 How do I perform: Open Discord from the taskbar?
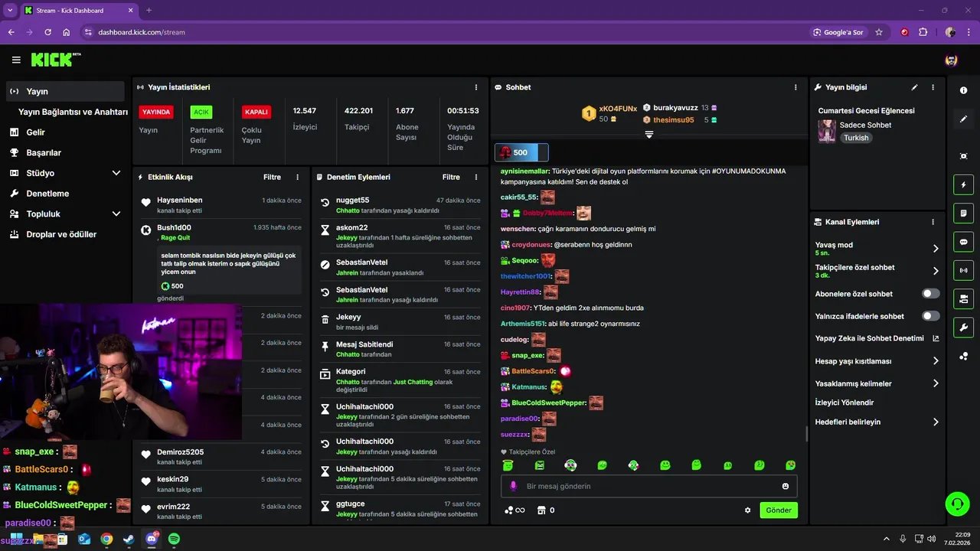[152, 540]
